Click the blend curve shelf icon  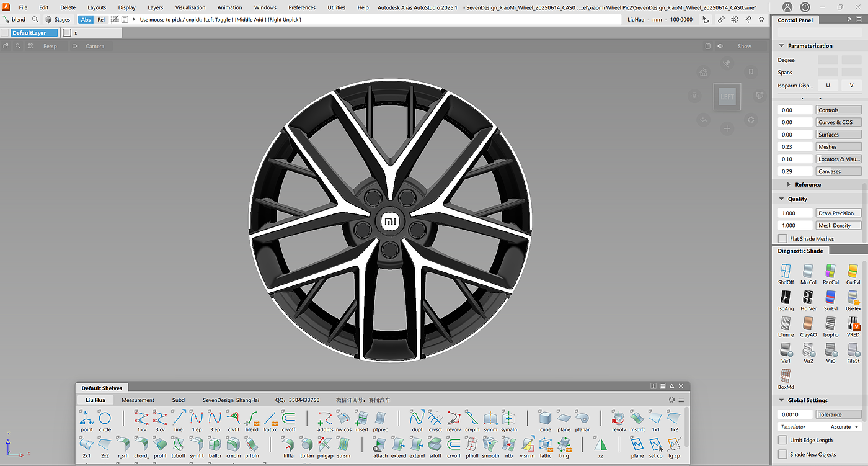(x=252, y=419)
